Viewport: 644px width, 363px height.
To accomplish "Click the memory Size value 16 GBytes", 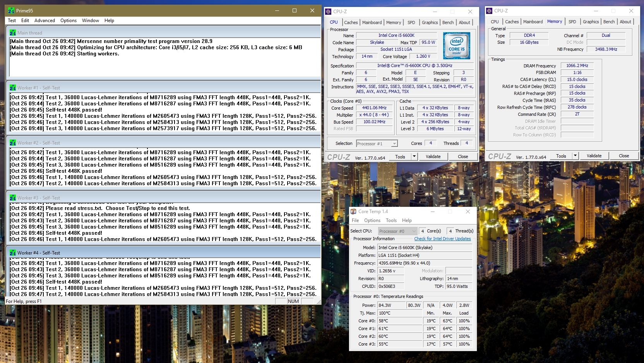I will click(x=529, y=42).
